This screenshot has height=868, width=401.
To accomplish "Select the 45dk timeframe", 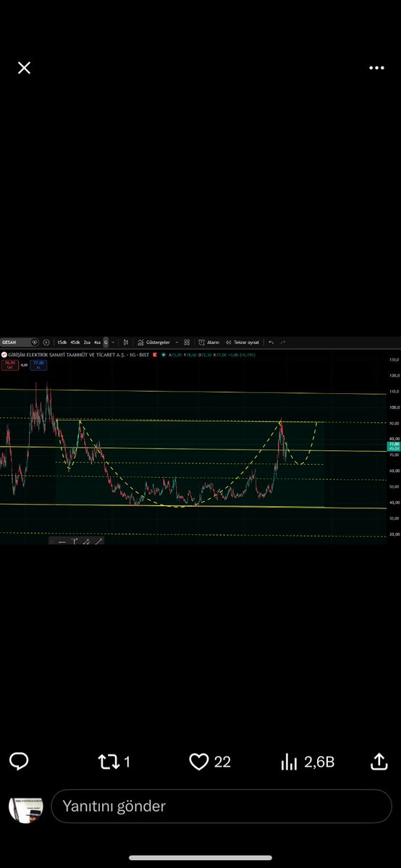I will click(75, 342).
